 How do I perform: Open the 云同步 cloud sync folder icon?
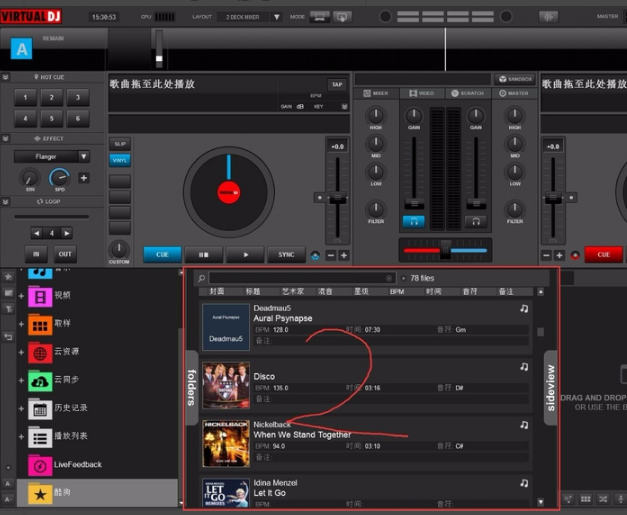tap(40, 381)
